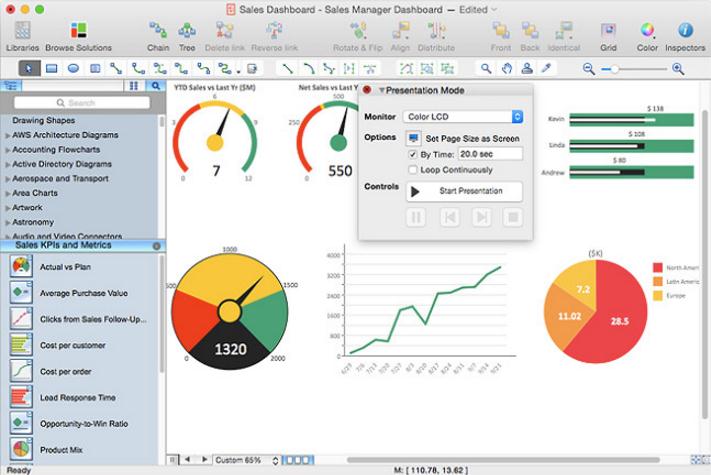Select the text box tool
This screenshot has width=711, height=475.
tap(95, 68)
